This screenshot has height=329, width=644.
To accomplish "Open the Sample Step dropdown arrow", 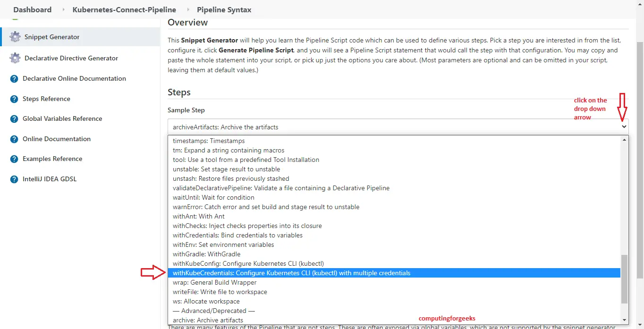I will coord(624,127).
